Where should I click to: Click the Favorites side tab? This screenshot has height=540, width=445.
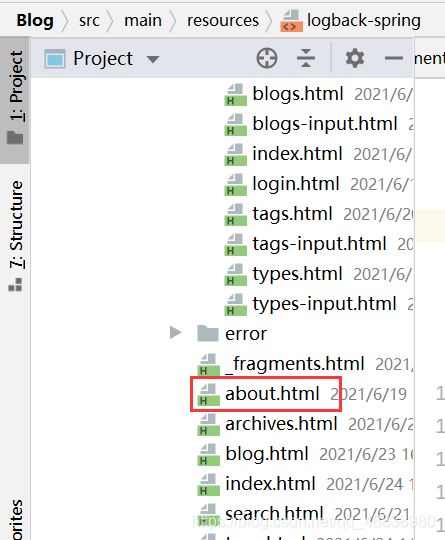15,519
